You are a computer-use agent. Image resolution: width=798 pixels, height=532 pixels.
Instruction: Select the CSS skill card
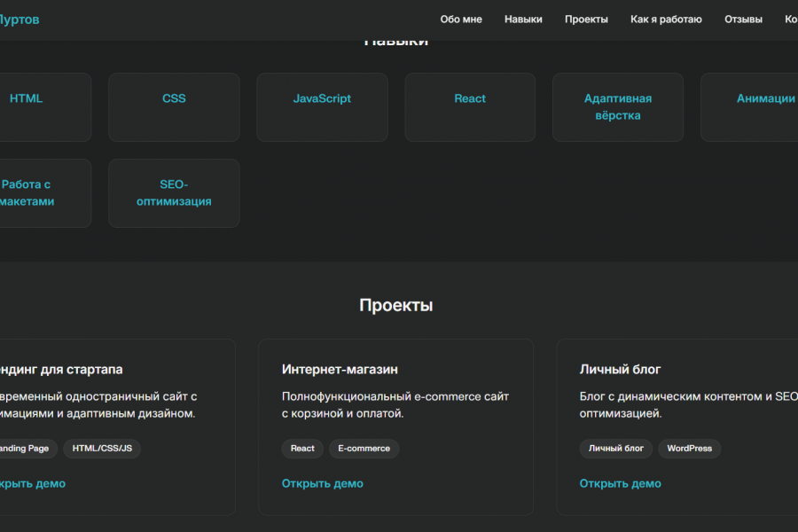[174, 107]
